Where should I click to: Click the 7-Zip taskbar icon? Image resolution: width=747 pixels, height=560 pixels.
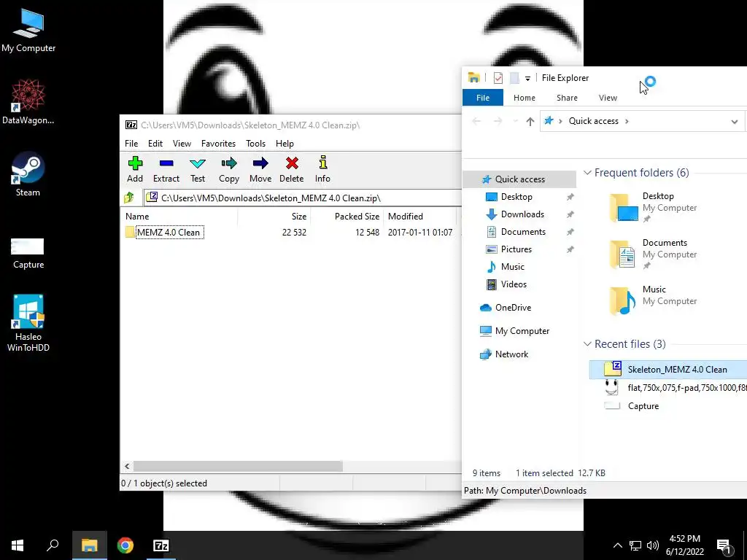(x=160, y=545)
